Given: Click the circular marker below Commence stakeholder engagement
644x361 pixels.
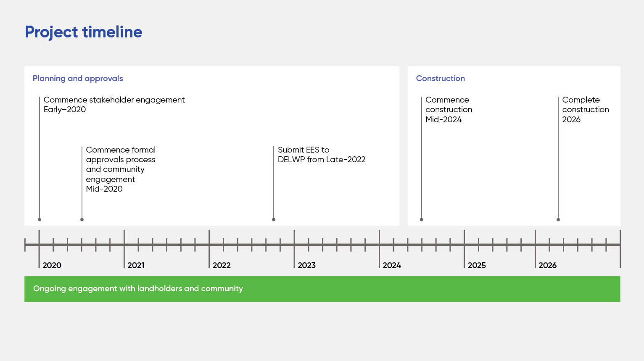Looking at the screenshot, I should 40,219.
